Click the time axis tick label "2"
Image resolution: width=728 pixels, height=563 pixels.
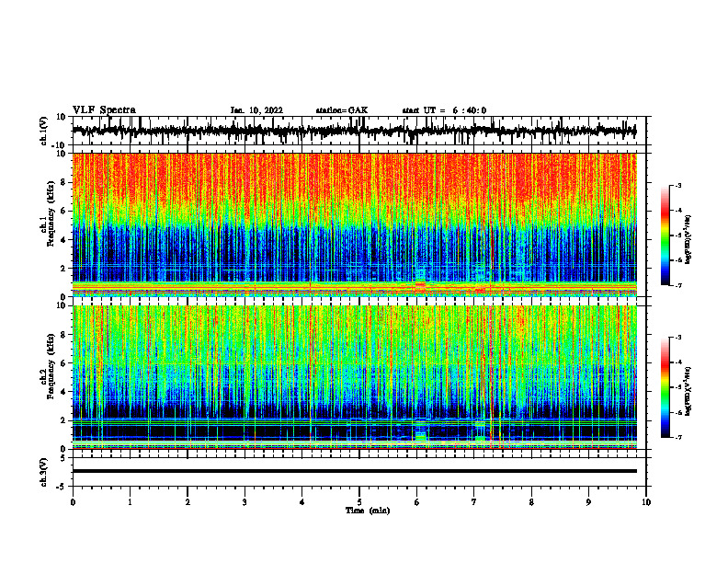(188, 502)
